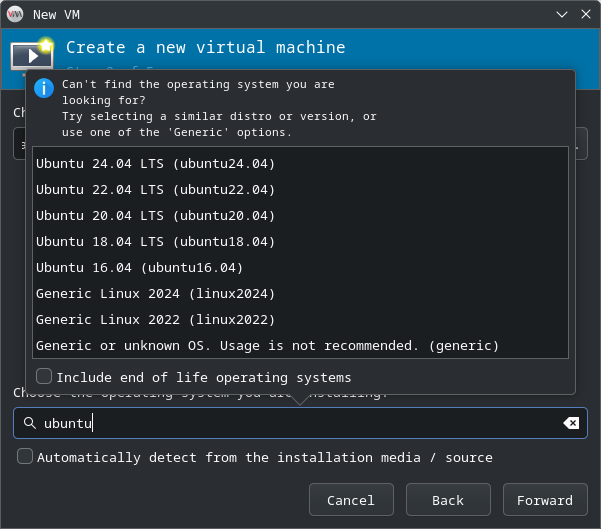Enable Include end of life operating systems
The width and height of the screenshot is (601, 529).
point(44,376)
